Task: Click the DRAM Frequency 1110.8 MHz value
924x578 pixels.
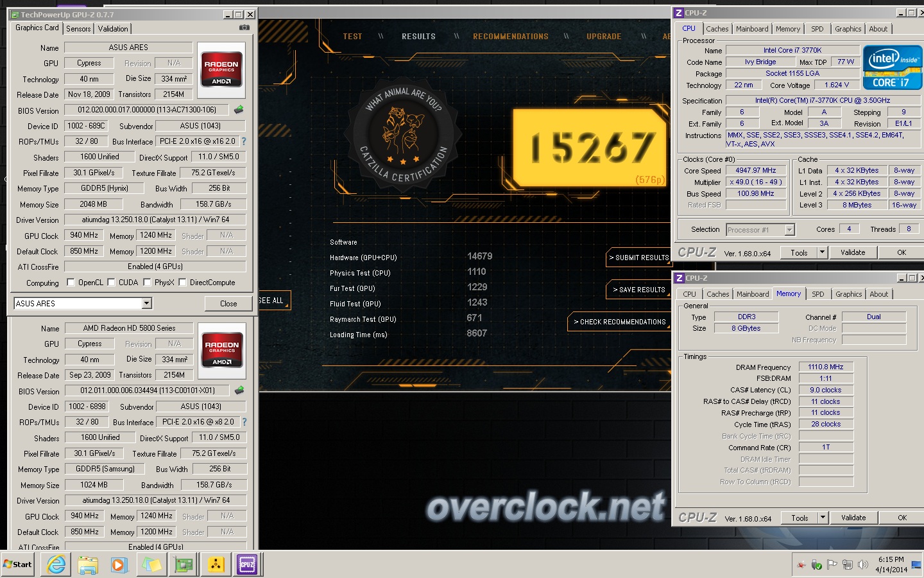Action: click(x=826, y=367)
